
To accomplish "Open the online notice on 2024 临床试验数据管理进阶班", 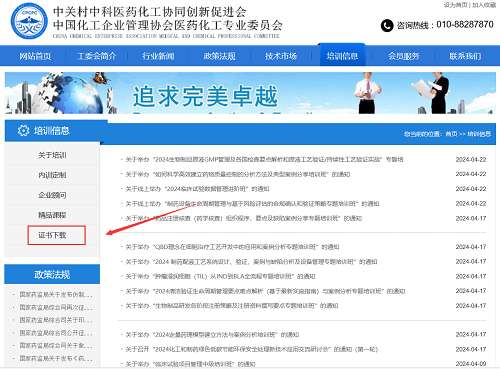I will pos(197,189).
